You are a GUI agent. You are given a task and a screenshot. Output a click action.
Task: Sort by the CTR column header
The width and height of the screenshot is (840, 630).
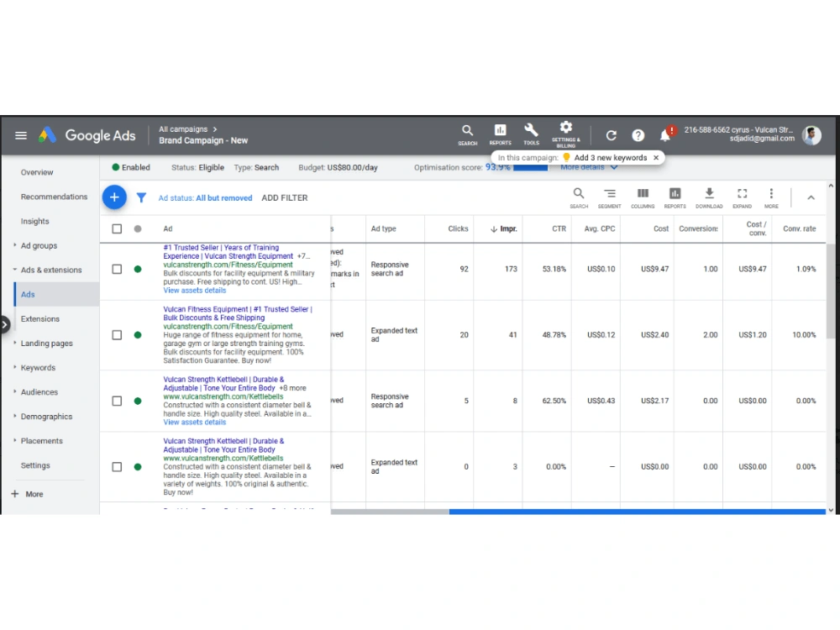[559, 228]
